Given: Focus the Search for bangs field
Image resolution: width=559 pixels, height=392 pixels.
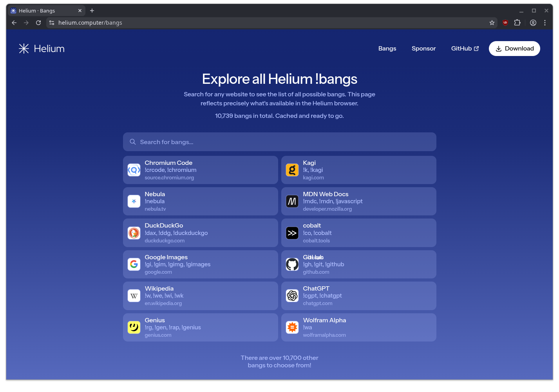Looking at the screenshot, I should point(279,142).
